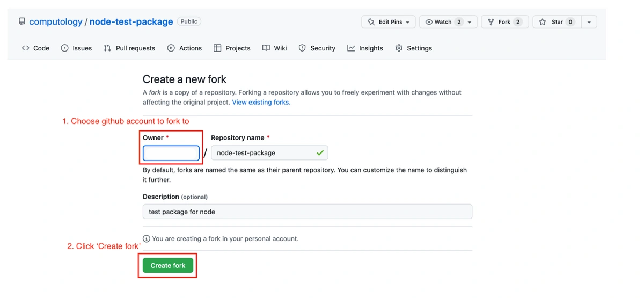Follow the View existing forks link
The image size is (644, 298).
[261, 102]
